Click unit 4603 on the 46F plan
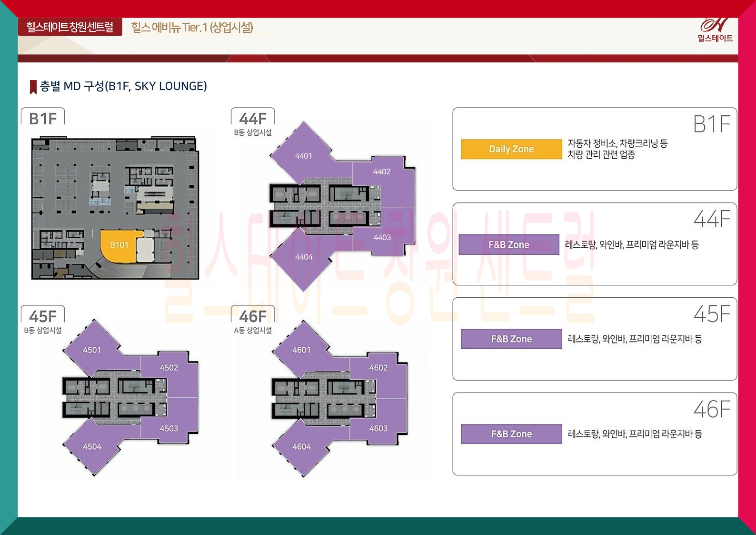The height and width of the screenshot is (535, 756). pyautogui.click(x=378, y=428)
